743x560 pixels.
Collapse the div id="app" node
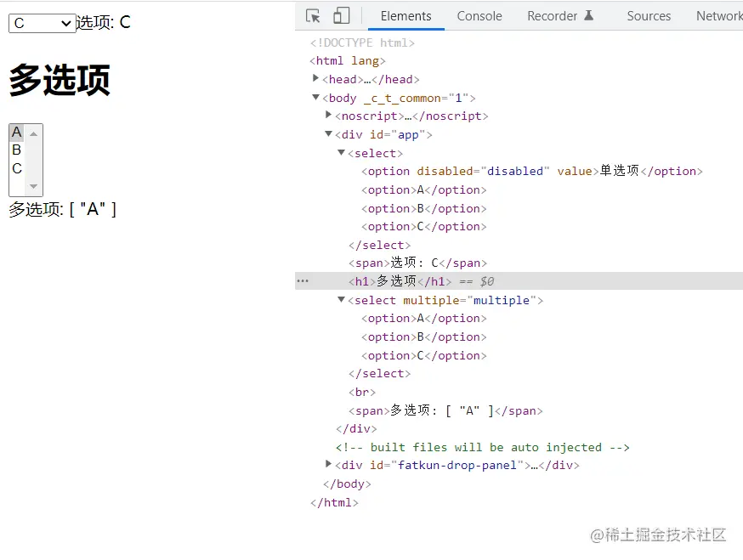click(328, 134)
